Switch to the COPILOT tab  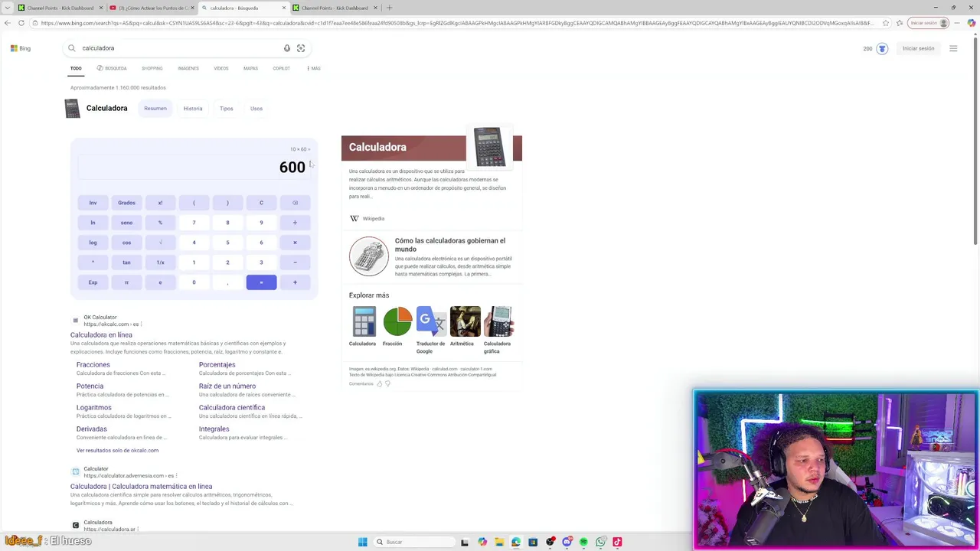281,68
